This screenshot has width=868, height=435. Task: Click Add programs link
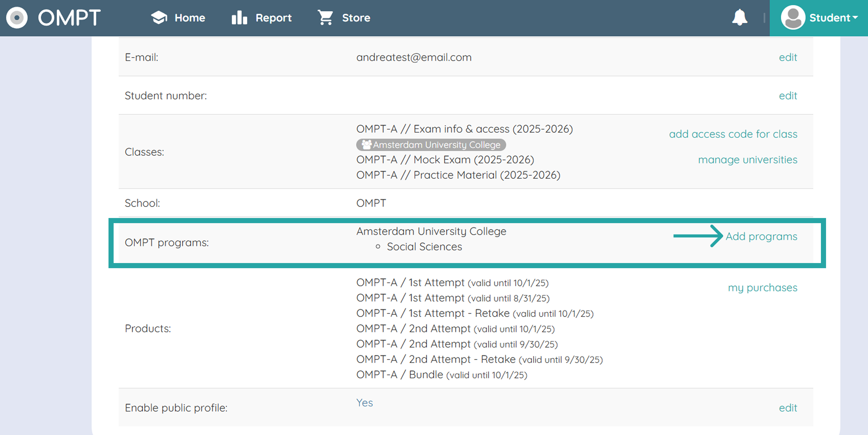(x=761, y=236)
